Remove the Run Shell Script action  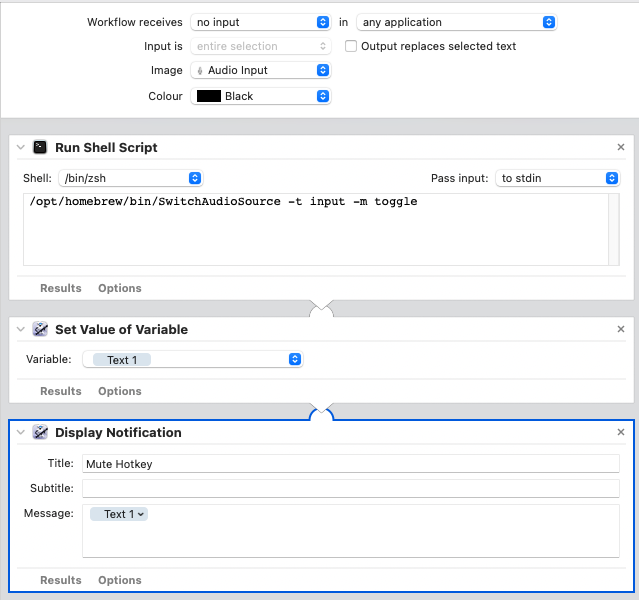[x=621, y=147]
